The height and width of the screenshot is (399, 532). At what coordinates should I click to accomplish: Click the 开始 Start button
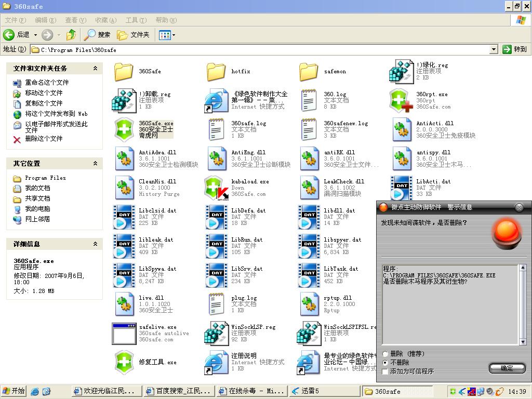[14, 391]
